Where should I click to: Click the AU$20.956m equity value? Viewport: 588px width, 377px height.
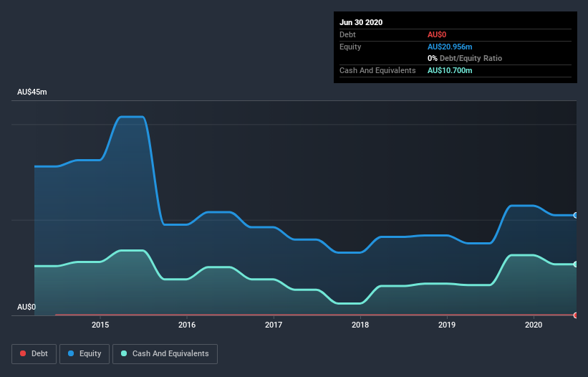click(x=450, y=47)
